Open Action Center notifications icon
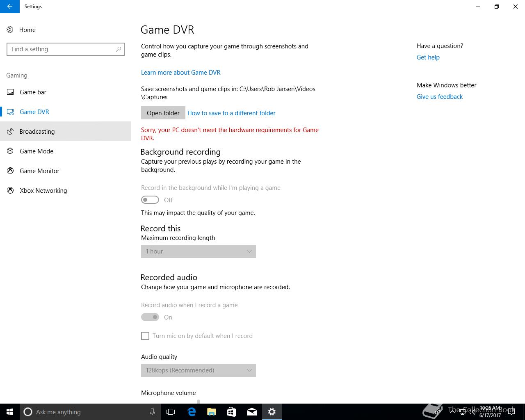 tap(511, 412)
